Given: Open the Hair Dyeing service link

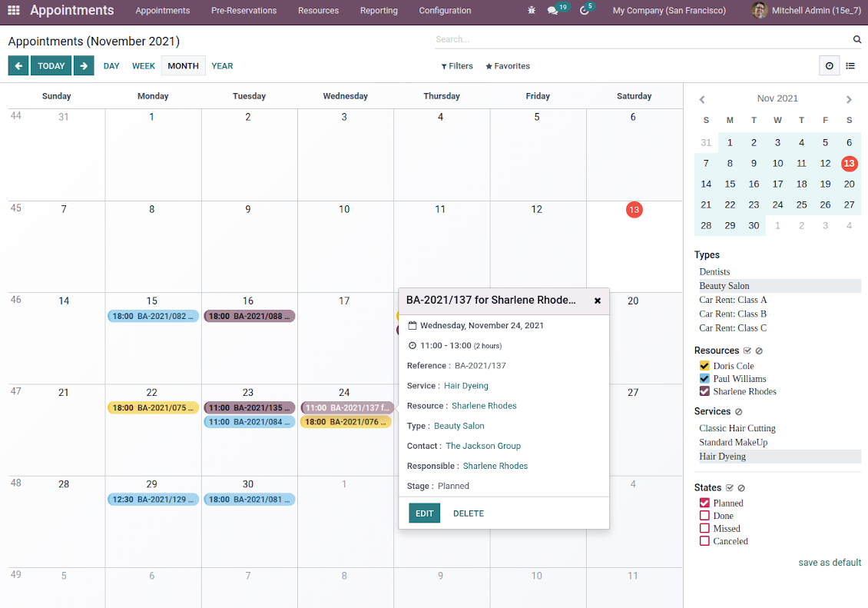Looking at the screenshot, I should tap(466, 386).
